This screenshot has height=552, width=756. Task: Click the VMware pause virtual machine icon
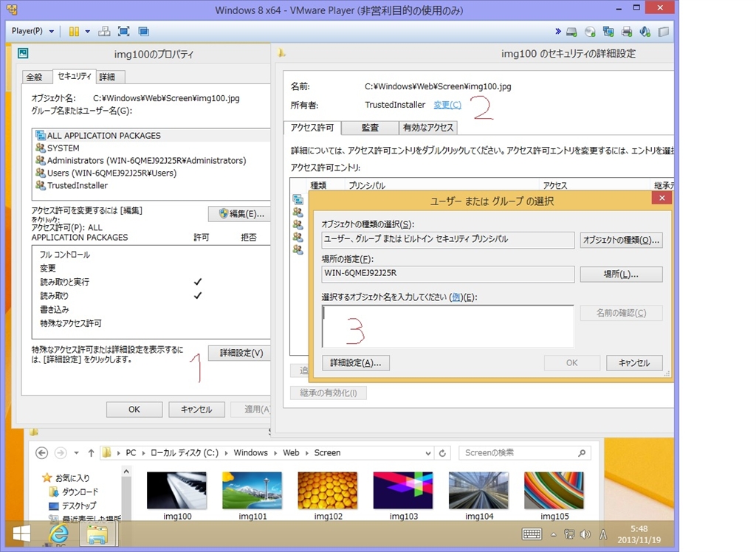point(74,32)
